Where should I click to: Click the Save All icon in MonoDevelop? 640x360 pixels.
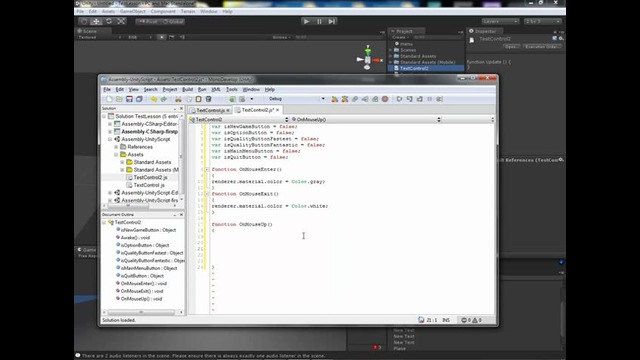point(139,99)
